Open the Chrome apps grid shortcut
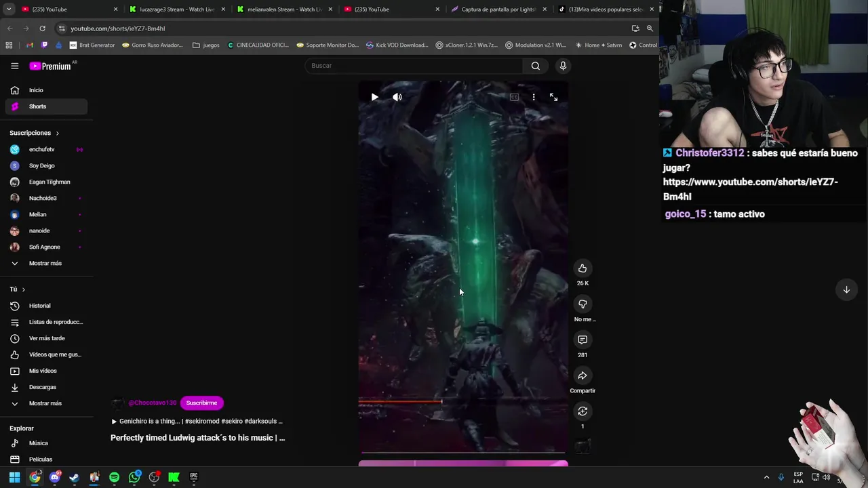868x488 pixels. tap(9, 45)
